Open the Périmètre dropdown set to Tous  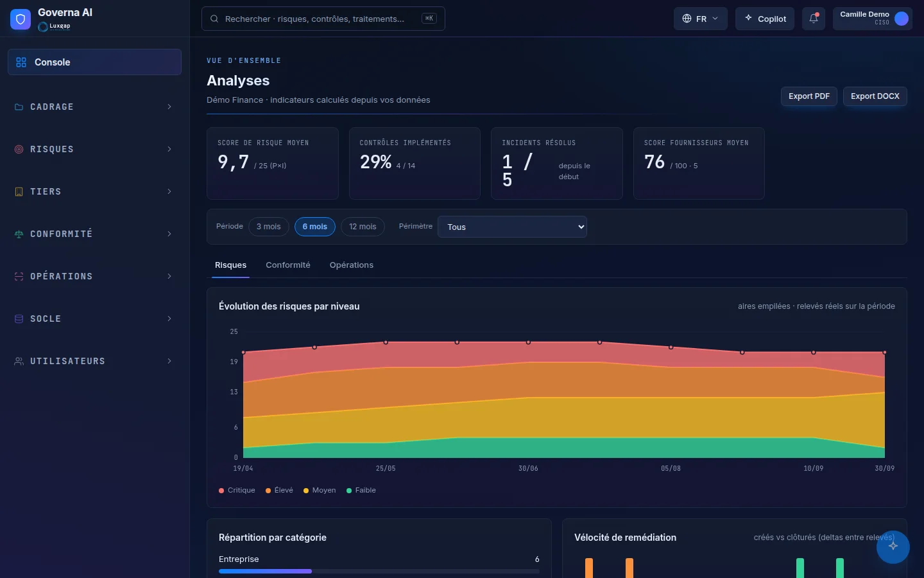(x=512, y=227)
